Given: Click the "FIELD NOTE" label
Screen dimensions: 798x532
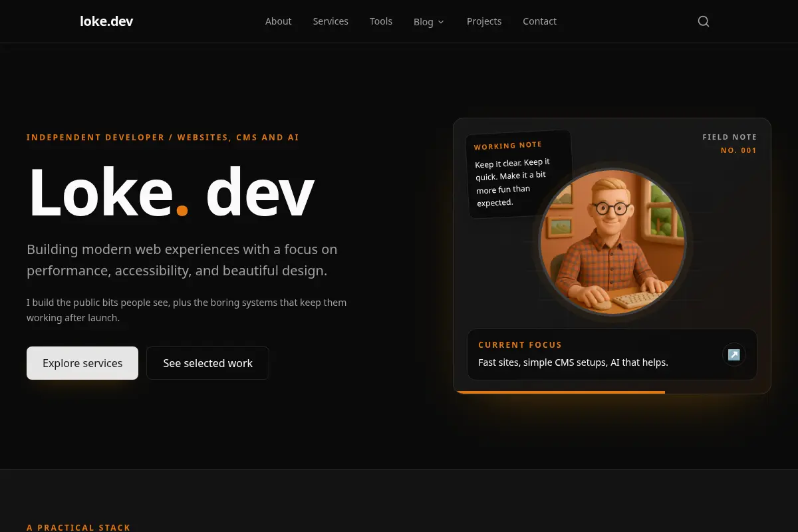Looking at the screenshot, I should [x=730, y=137].
